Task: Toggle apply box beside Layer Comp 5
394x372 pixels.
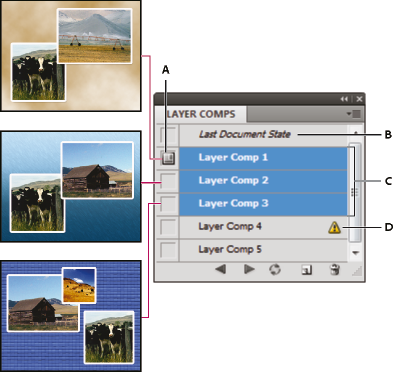Action: [x=168, y=250]
